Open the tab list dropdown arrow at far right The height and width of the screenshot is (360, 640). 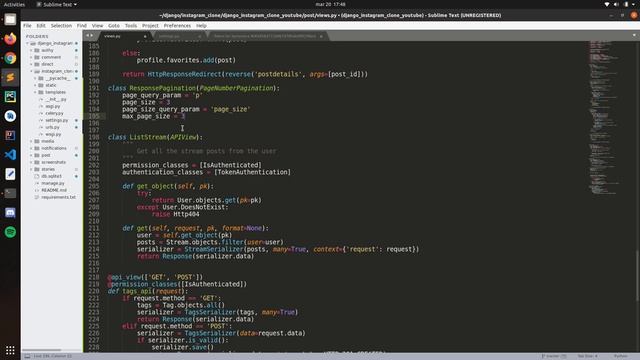[634, 36]
